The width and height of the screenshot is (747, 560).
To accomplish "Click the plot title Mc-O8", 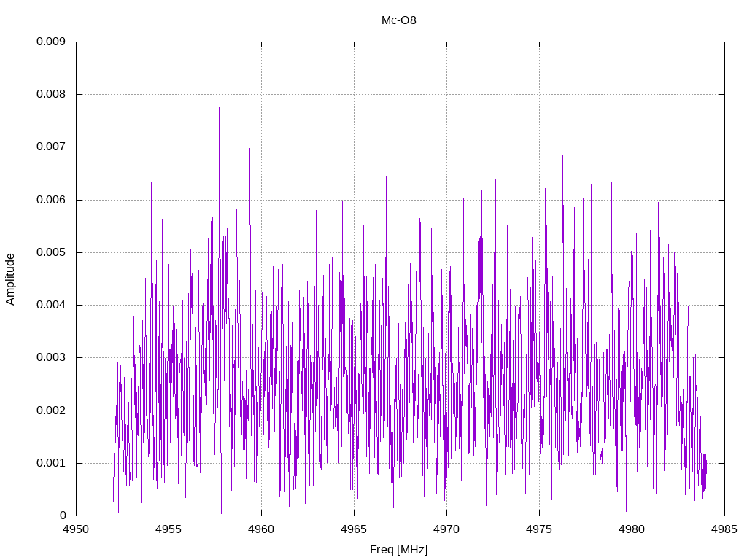I will 399,20.
